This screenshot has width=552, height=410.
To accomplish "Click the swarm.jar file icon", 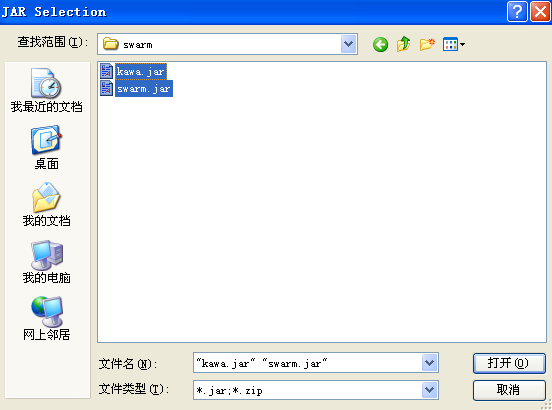I will coord(106,88).
